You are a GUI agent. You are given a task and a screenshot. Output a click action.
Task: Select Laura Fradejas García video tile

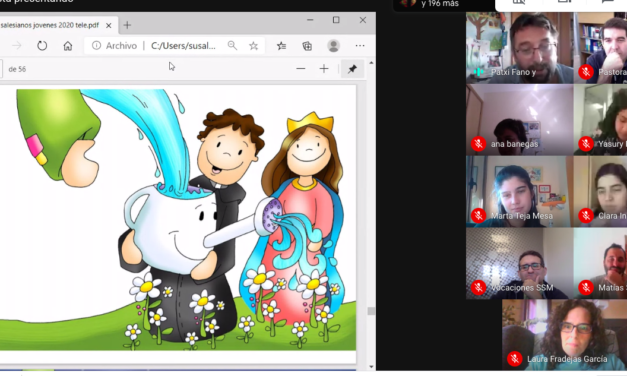tap(565, 335)
